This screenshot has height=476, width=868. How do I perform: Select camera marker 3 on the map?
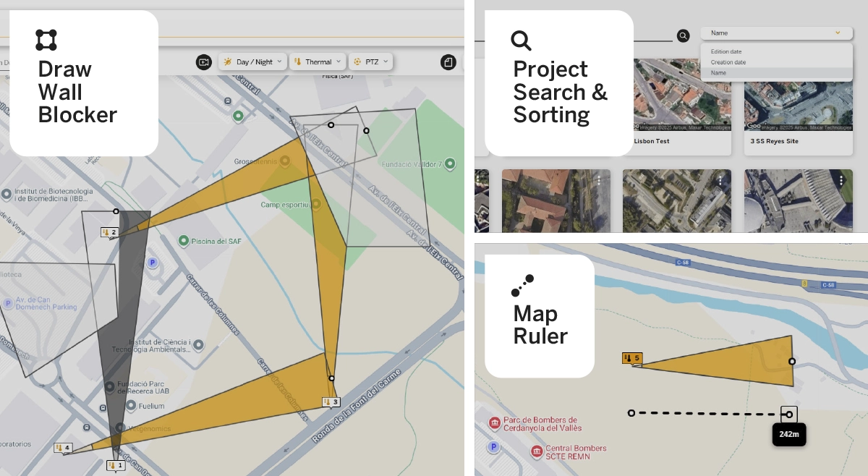point(331,402)
